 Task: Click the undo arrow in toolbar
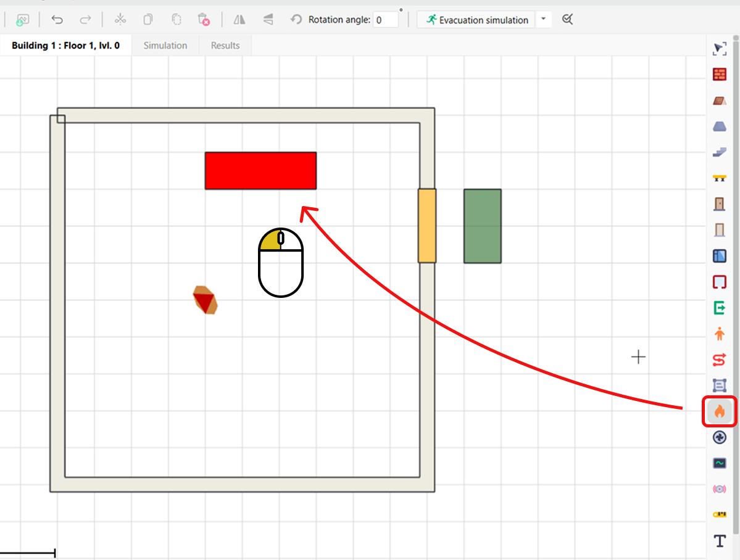[57, 20]
